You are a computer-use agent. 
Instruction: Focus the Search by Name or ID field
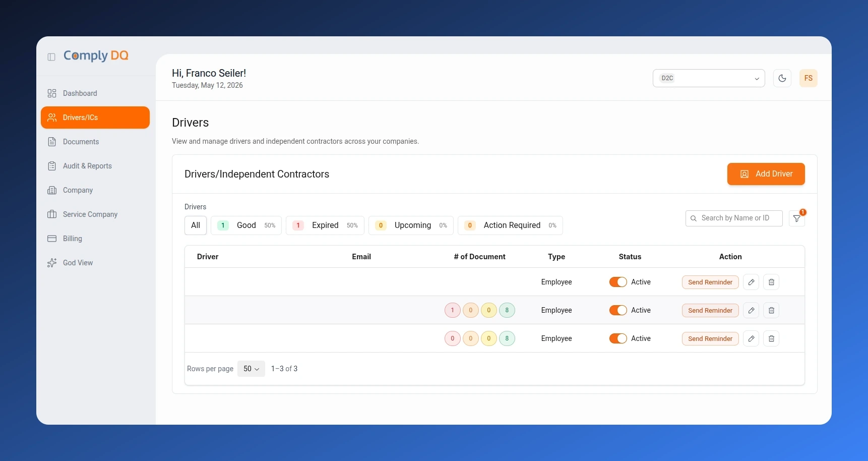point(734,218)
